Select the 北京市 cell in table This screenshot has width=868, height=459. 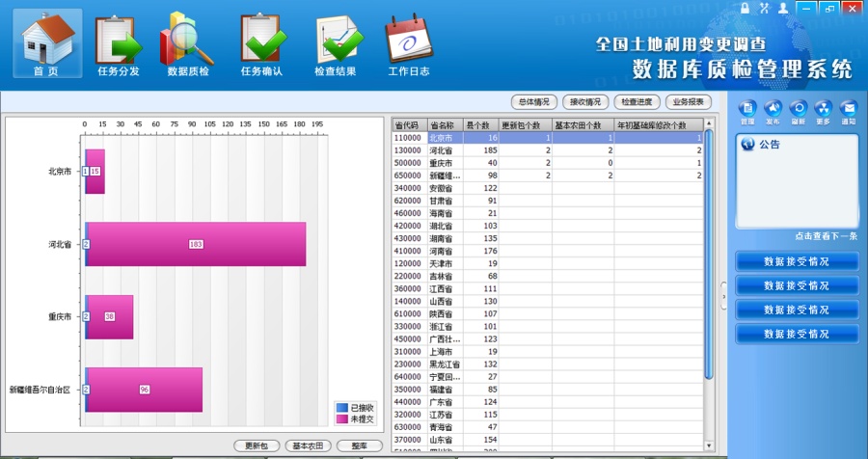click(445, 138)
